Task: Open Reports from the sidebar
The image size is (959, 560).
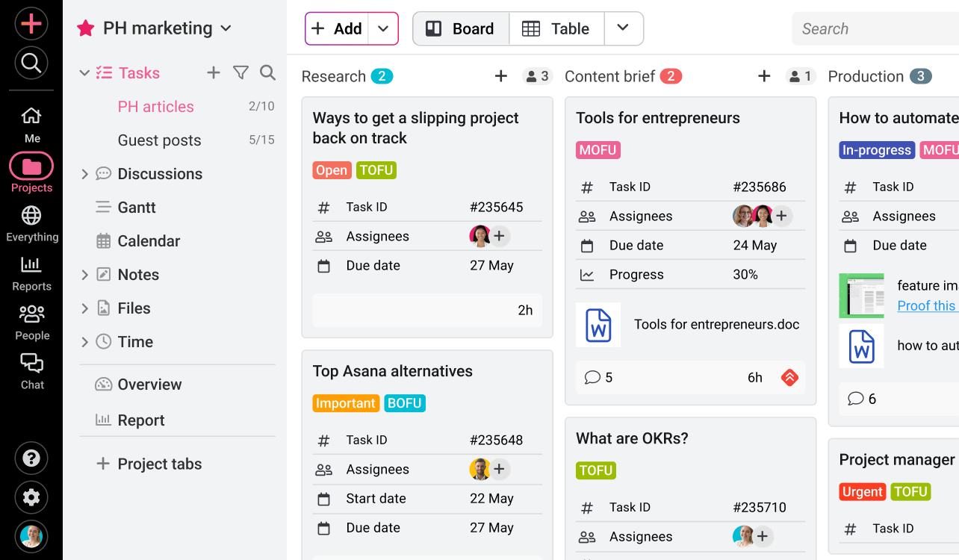Action: pyautogui.click(x=31, y=265)
